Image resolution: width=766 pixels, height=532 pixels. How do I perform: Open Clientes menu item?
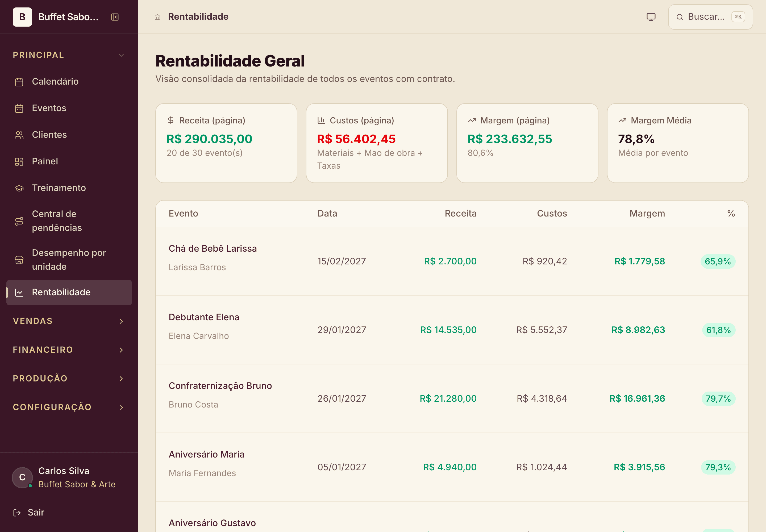point(69,135)
